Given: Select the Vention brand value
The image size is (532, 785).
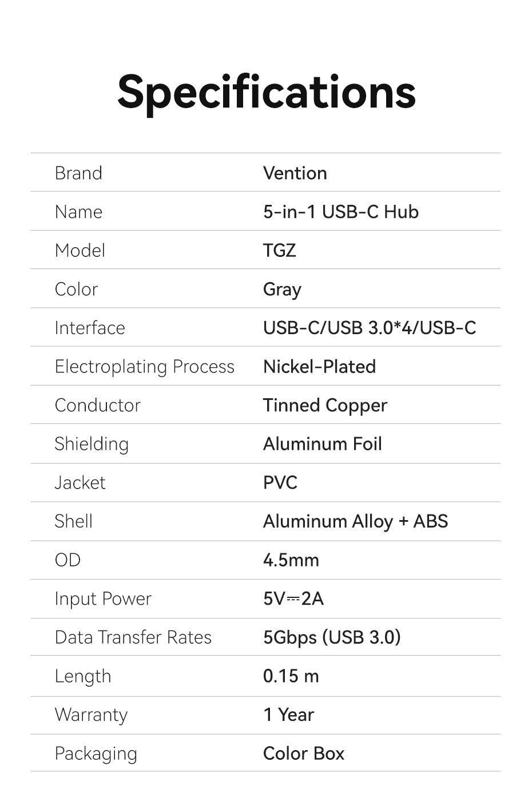Looking at the screenshot, I should pyautogui.click(x=295, y=173).
